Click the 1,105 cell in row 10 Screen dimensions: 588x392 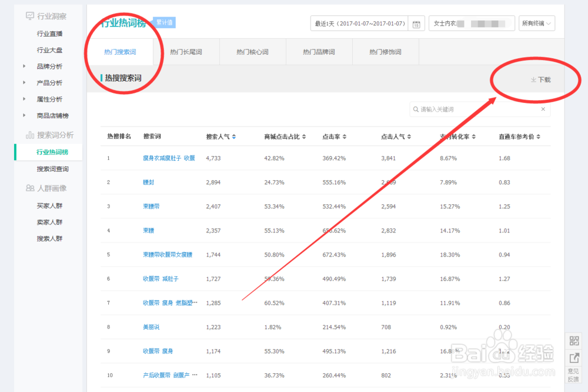[213, 375]
